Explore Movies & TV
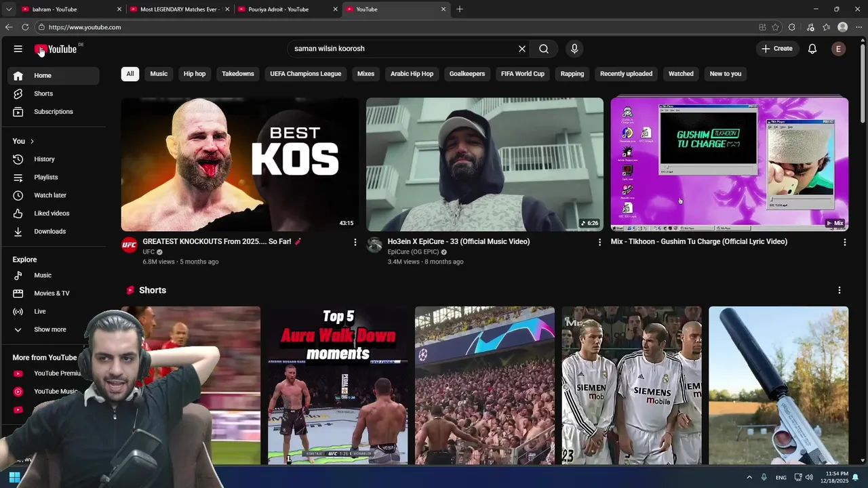This screenshot has height=488, width=868. [x=53, y=293]
